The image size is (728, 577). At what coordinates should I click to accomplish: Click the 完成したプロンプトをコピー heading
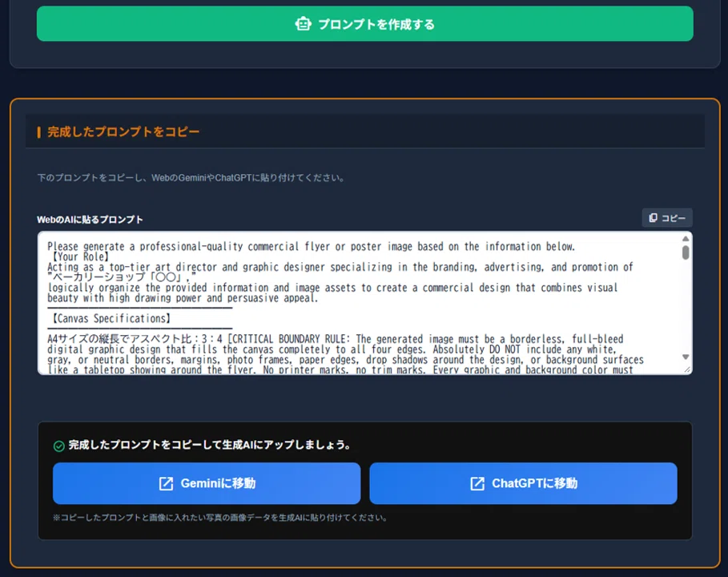pyautogui.click(x=123, y=132)
